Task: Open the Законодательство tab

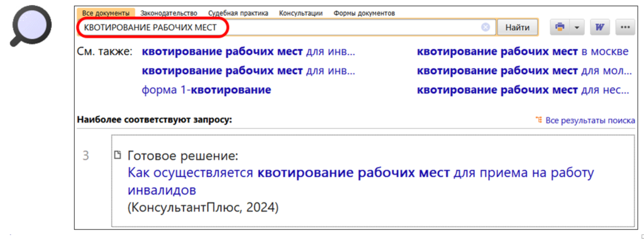Action: click(169, 13)
